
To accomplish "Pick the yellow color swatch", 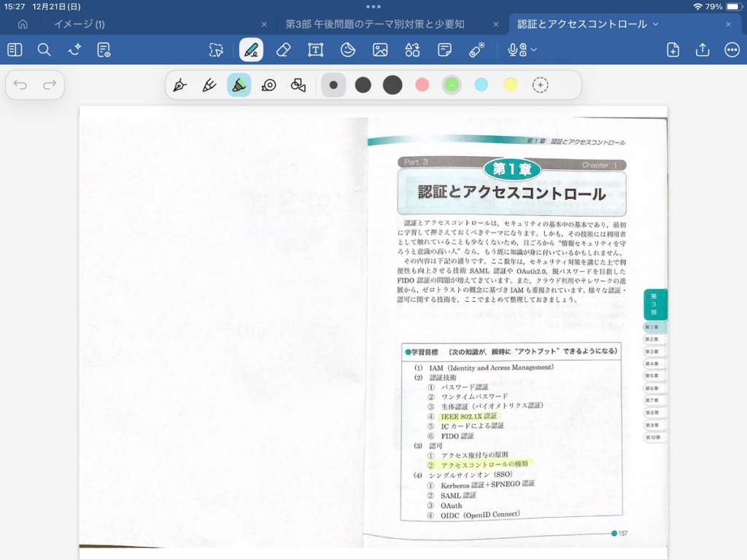I will pyautogui.click(x=511, y=85).
